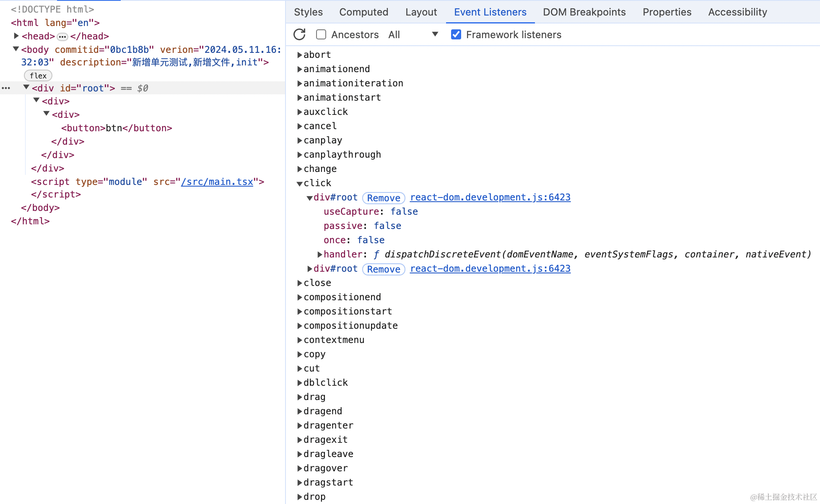Click the once: false property
The height and width of the screenshot is (504, 820).
[354, 240]
